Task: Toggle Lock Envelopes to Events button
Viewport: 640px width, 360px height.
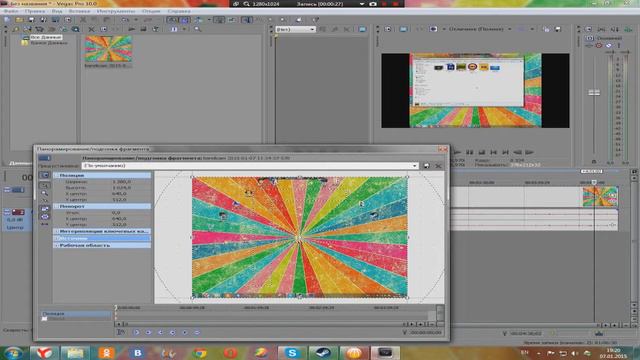Action: tap(219, 20)
